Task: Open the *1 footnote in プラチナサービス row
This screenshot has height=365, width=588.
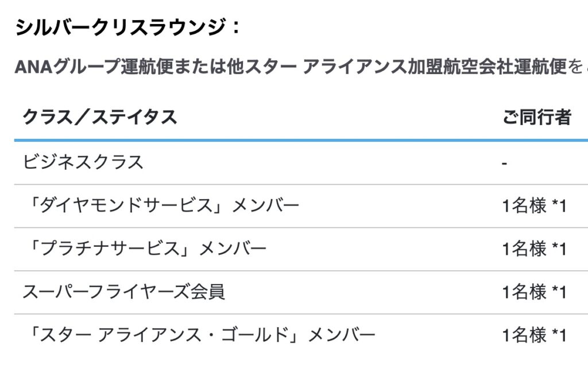Action: (559, 248)
